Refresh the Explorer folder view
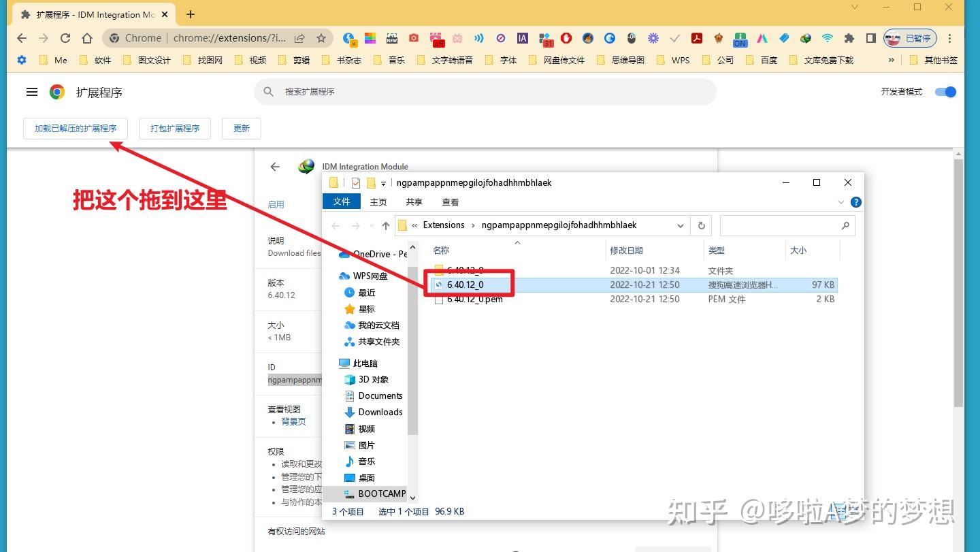 pyautogui.click(x=701, y=225)
